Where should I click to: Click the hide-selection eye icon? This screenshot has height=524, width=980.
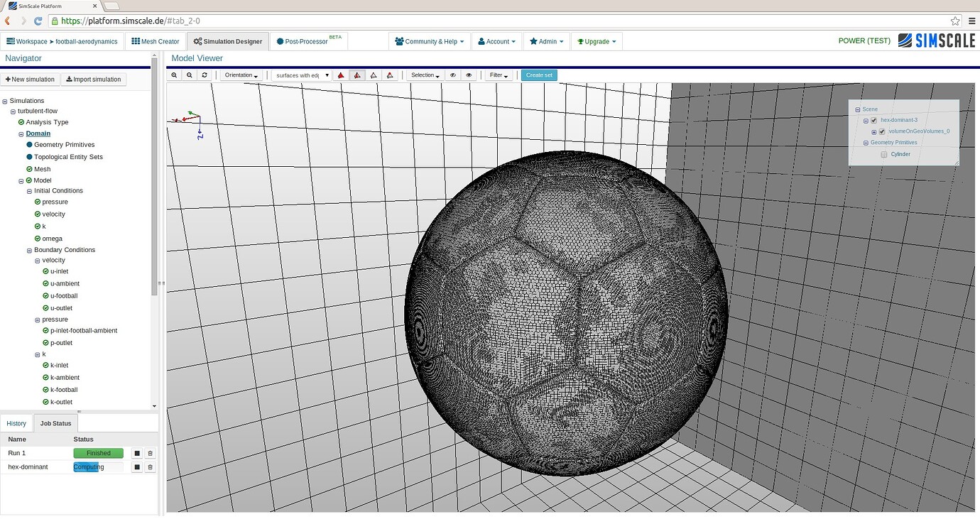452,75
